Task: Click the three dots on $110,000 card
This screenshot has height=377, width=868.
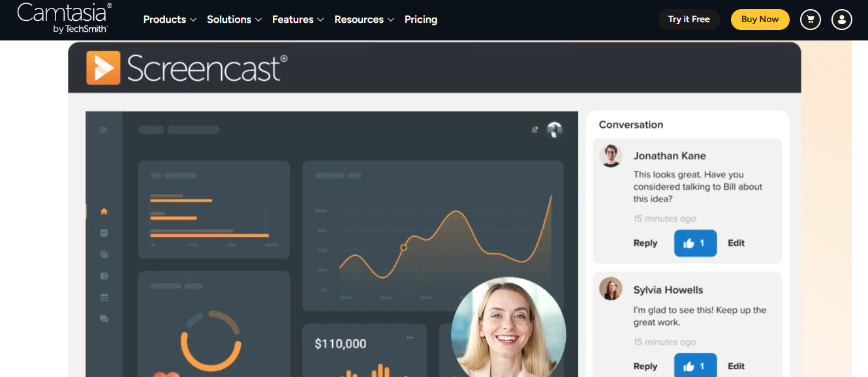Action: (x=410, y=337)
